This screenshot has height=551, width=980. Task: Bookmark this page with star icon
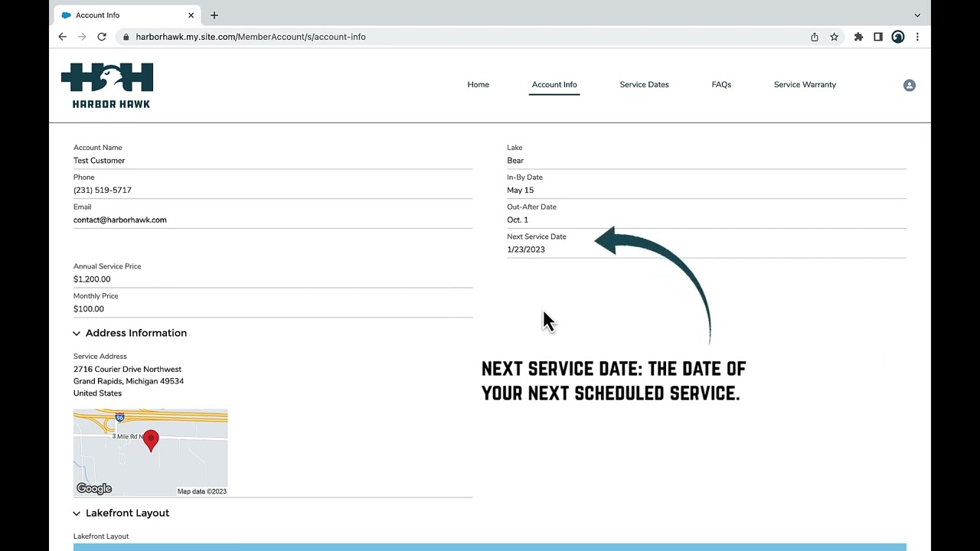coord(835,37)
